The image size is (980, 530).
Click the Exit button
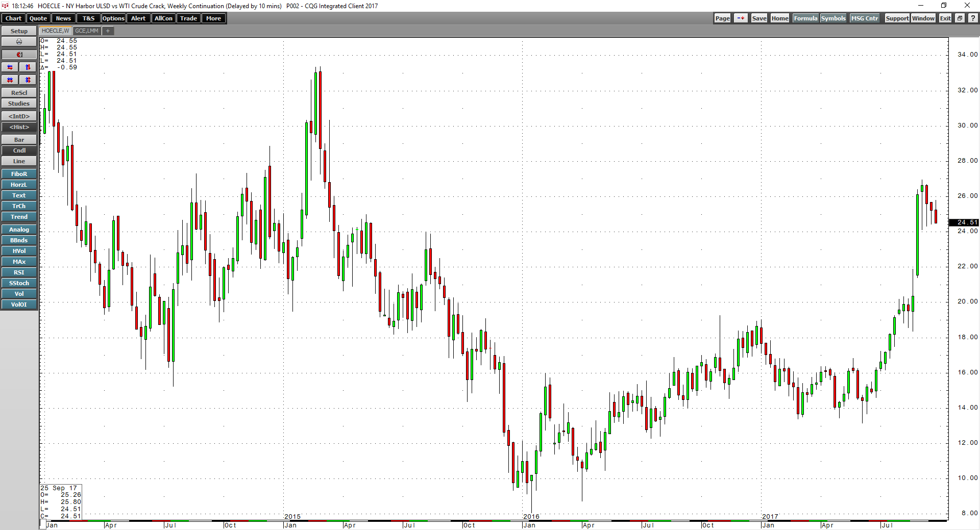coord(945,18)
